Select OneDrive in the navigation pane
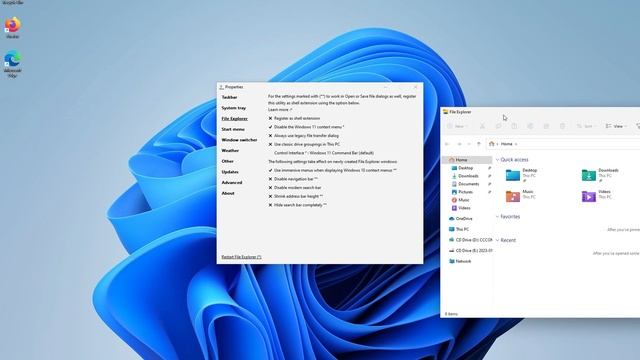This screenshot has width=640, height=360. [460, 219]
